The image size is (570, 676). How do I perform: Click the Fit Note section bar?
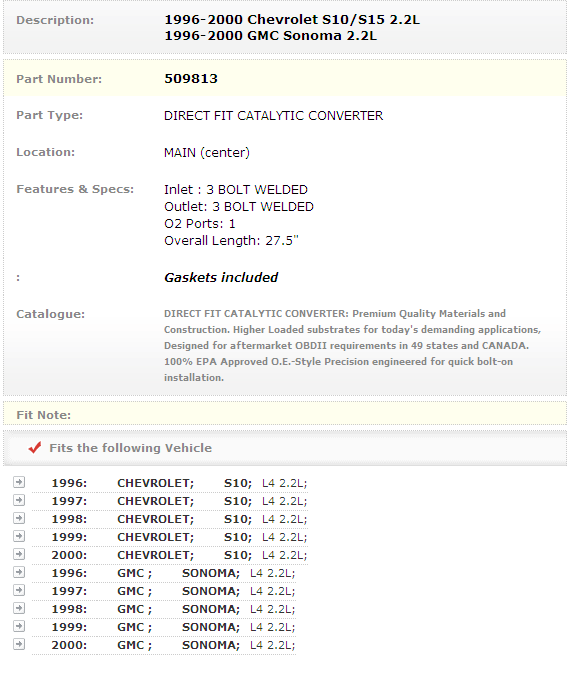285,414
